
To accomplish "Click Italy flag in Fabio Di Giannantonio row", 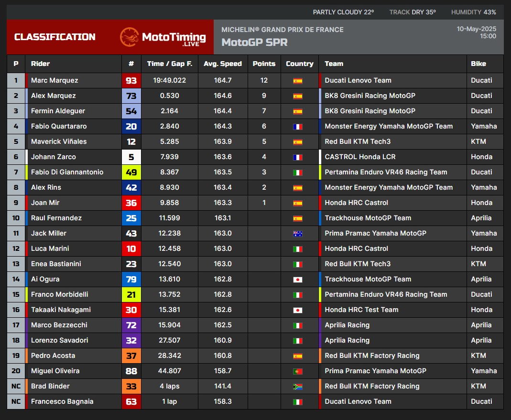I will click(x=297, y=172).
